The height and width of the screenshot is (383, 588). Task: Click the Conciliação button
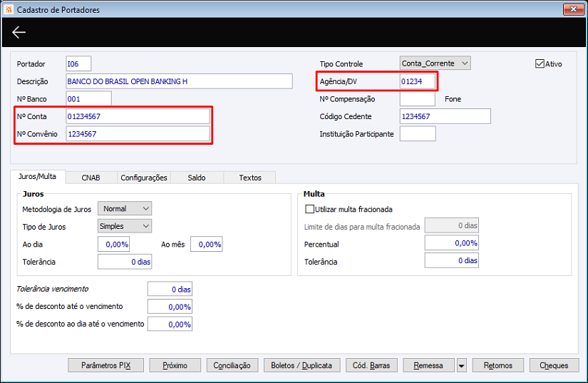click(x=232, y=365)
